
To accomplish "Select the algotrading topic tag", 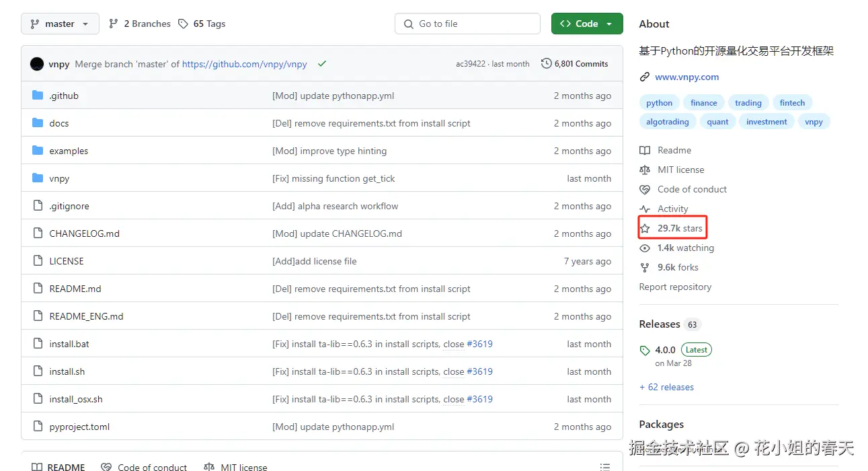I will [668, 122].
